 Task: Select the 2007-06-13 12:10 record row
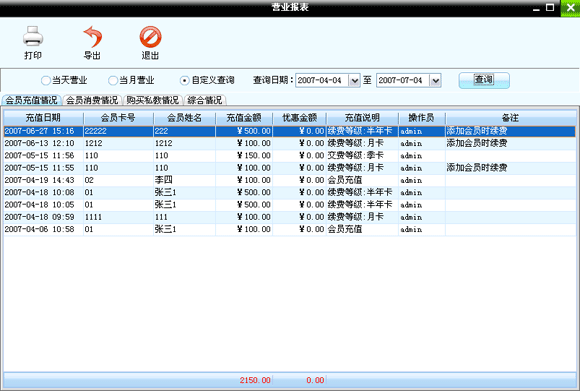click(x=290, y=143)
